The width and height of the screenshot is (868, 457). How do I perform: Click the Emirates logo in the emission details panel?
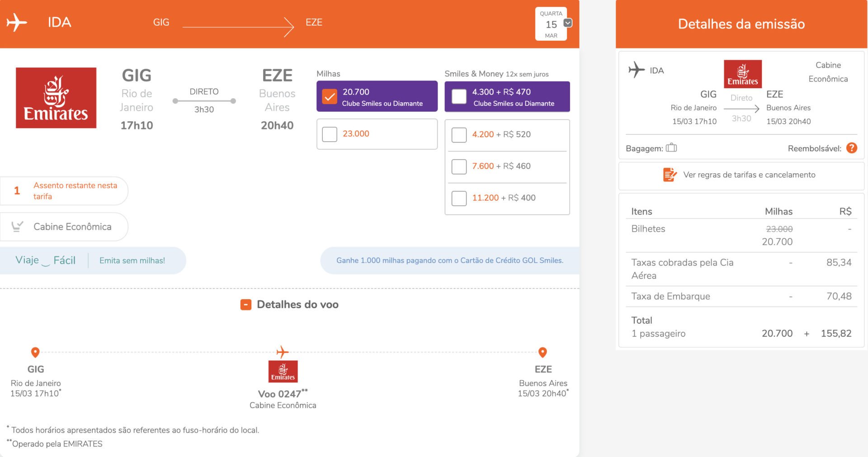click(x=743, y=74)
